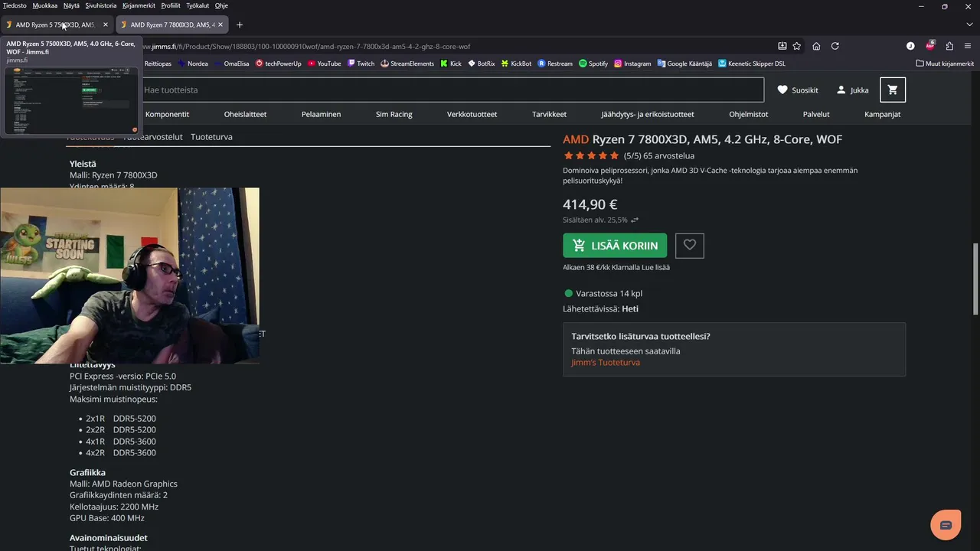The height and width of the screenshot is (551, 980).
Task: Open the Jäähdytys- ja erikoistuotteet category
Action: pyautogui.click(x=648, y=114)
